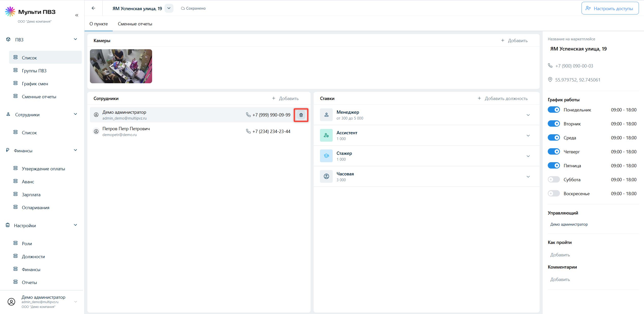This screenshot has height=314, width=644.
Task: Open Зарплата in sidebar
Action: coord(45,194)
